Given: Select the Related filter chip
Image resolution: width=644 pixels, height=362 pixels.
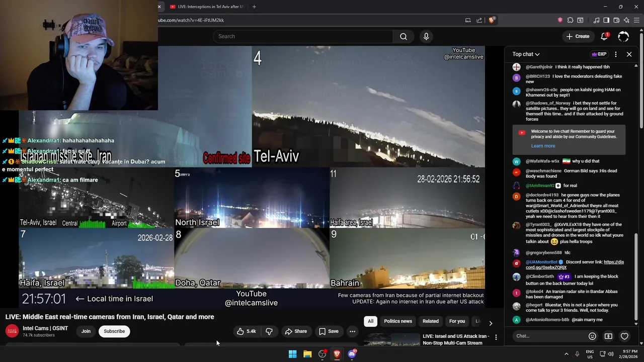Looking at the screenshot, I should click(x=431, y=321).
